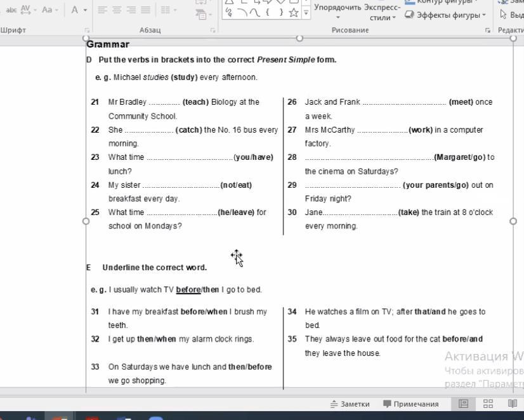Open the Примечания comments pane
524x420 pixels.
click(x=410, y=404)
